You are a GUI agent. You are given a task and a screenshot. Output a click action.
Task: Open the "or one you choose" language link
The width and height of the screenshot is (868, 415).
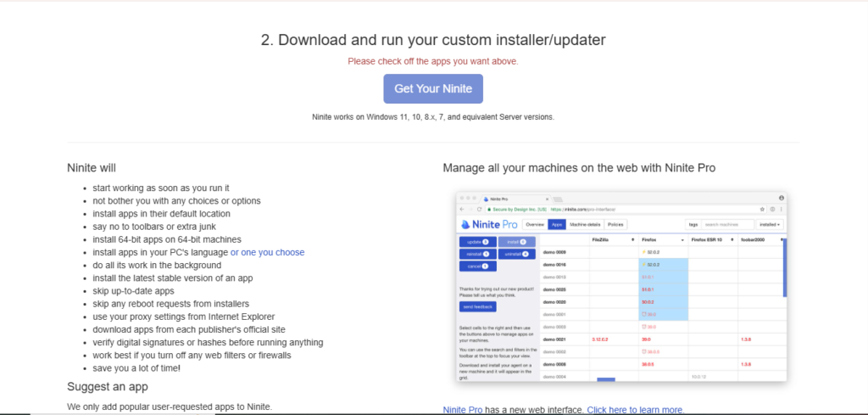(267, 252)
